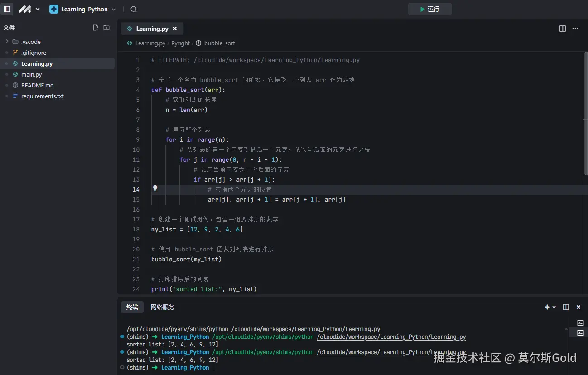This screenshot has height=375, width=588.
Task: Switch to the 网络服务 tab
Action: coord(162,307)
